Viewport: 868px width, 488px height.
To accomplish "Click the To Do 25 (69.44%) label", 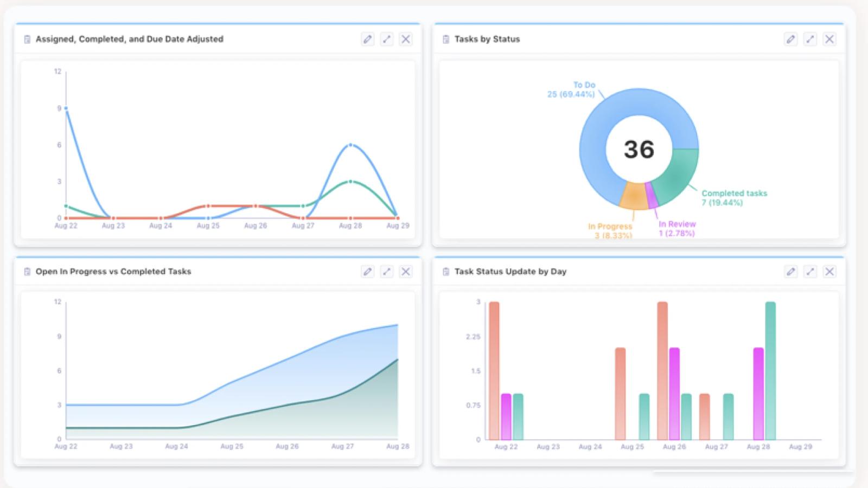I will pos(571,89).
